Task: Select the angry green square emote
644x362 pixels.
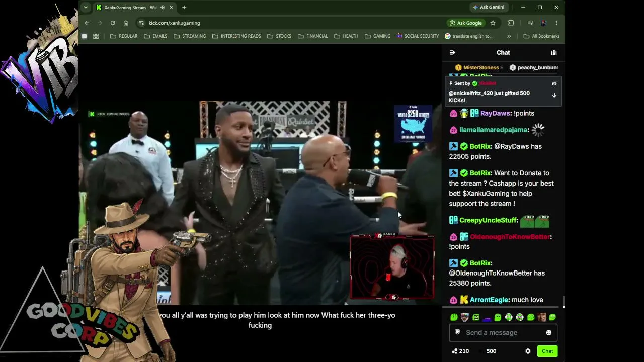Action: [x=475, y=317]
